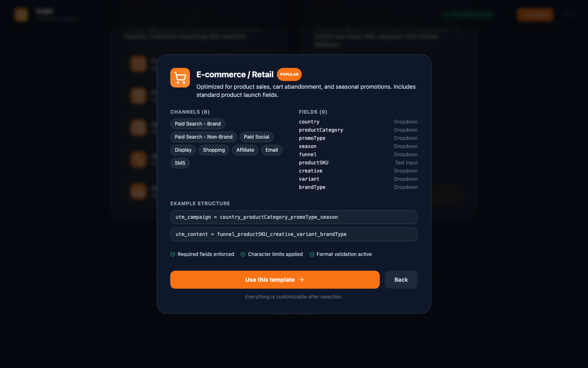
Task: Click the promoType field name
Action: pos(312,138)
